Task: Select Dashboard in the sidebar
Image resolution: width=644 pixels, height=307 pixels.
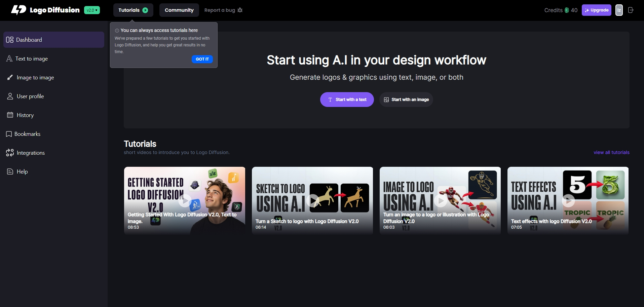Action: click(x=54, y=40)
